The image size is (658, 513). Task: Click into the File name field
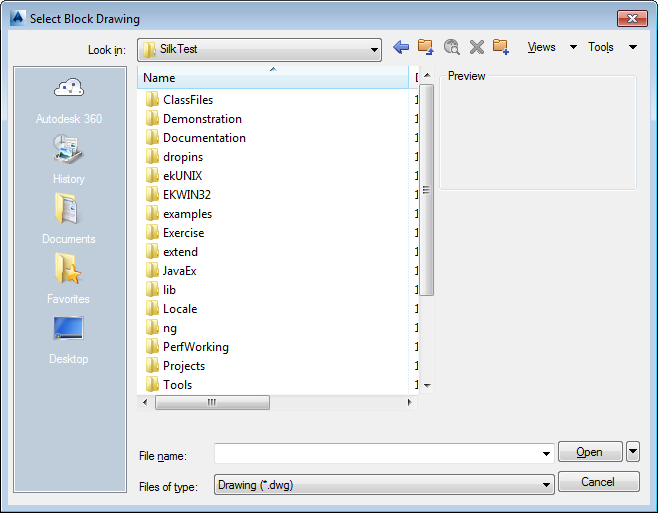(384, 453)
